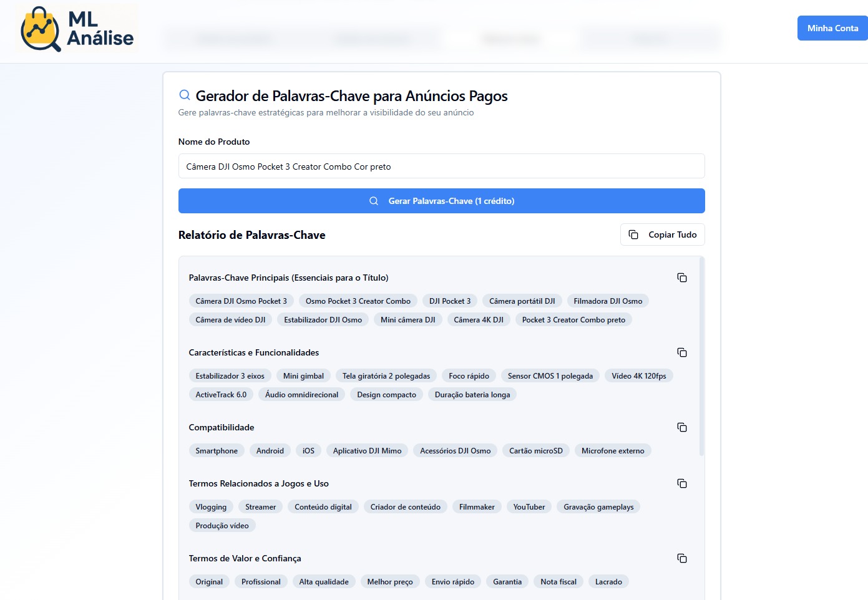Screen dimensions: 868x600
Task: Select the Gravação gameplays tag
Action: pos(598,507)
